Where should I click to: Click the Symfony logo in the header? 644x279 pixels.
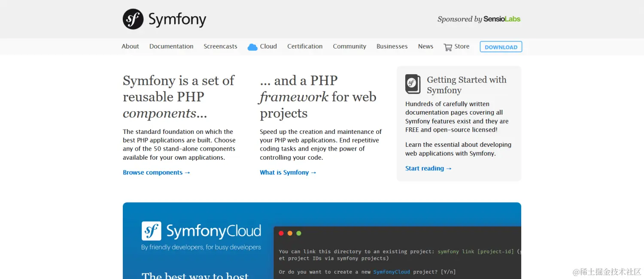pyautogui.click(x=132, y=19)
